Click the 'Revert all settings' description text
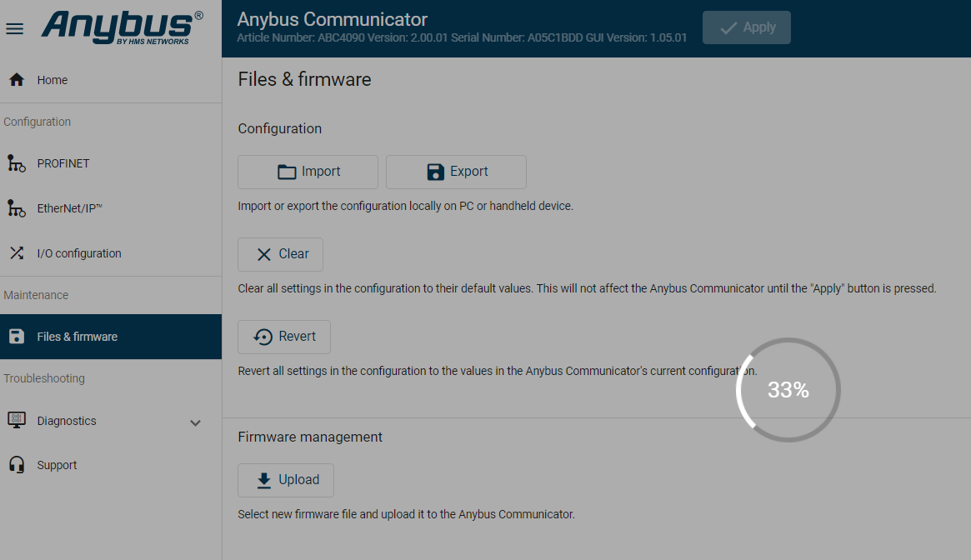Image resolution: width=971 pixels, height=560 pixels. [498, 371]
